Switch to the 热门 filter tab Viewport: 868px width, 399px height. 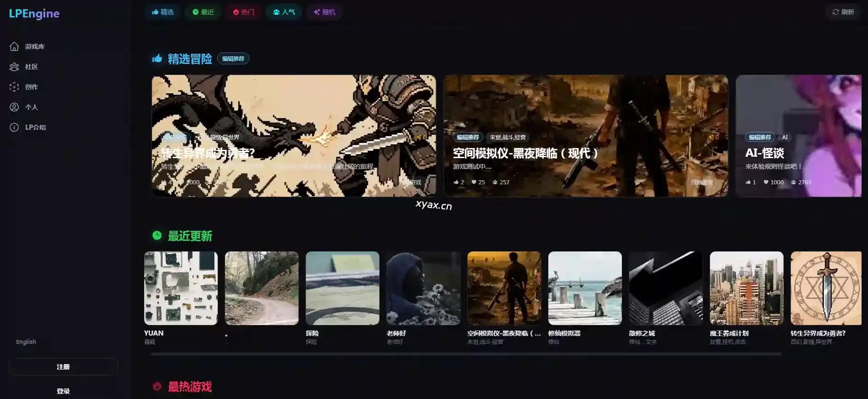pos(243,12)
